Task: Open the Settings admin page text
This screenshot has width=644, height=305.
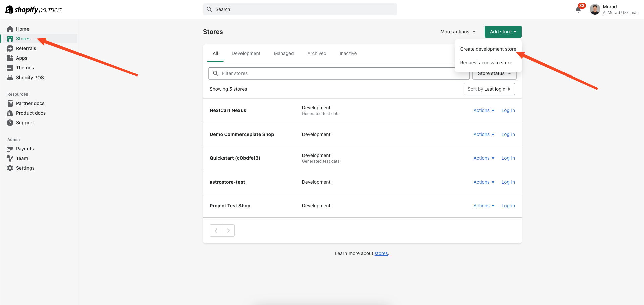Action: pos(25,168)
